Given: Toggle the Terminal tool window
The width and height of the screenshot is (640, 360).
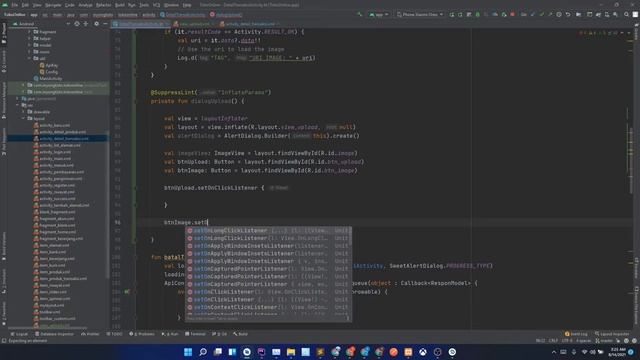Looking at the screenshot, I should point(195,334).
